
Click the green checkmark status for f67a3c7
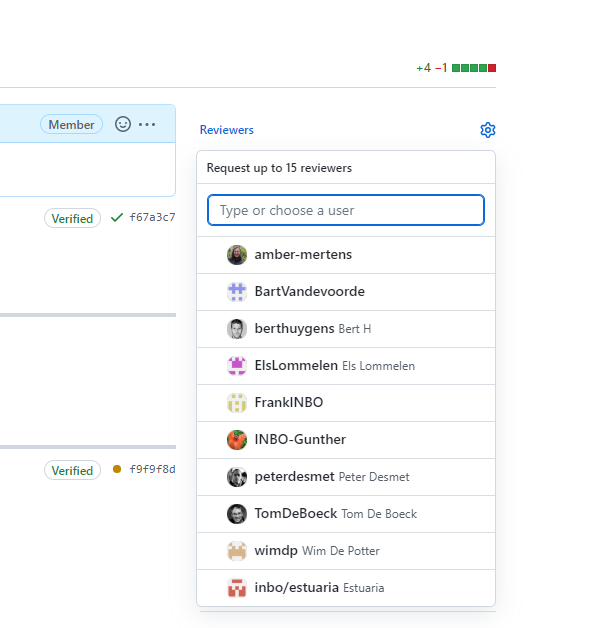pyautogui.click(x=117, y=217)
